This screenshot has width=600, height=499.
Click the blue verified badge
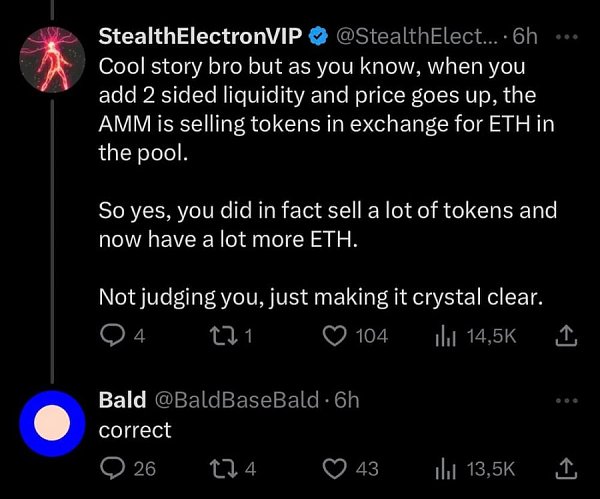318,38
